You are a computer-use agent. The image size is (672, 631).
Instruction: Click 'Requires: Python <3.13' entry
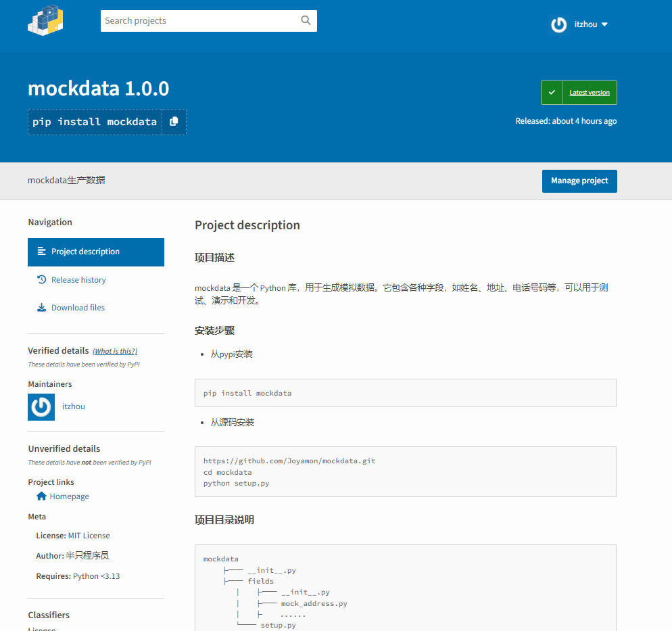(78, 576)
